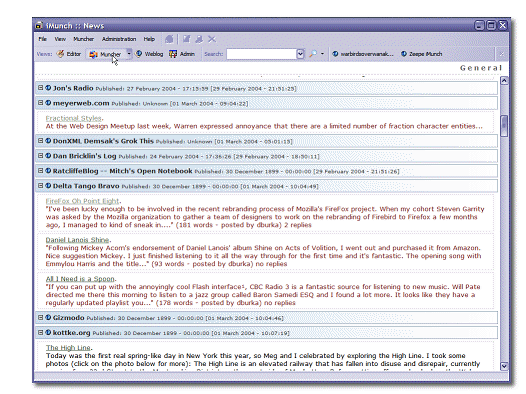Click the Dan Bricklin's Log feed title

[x=84, y=156]
